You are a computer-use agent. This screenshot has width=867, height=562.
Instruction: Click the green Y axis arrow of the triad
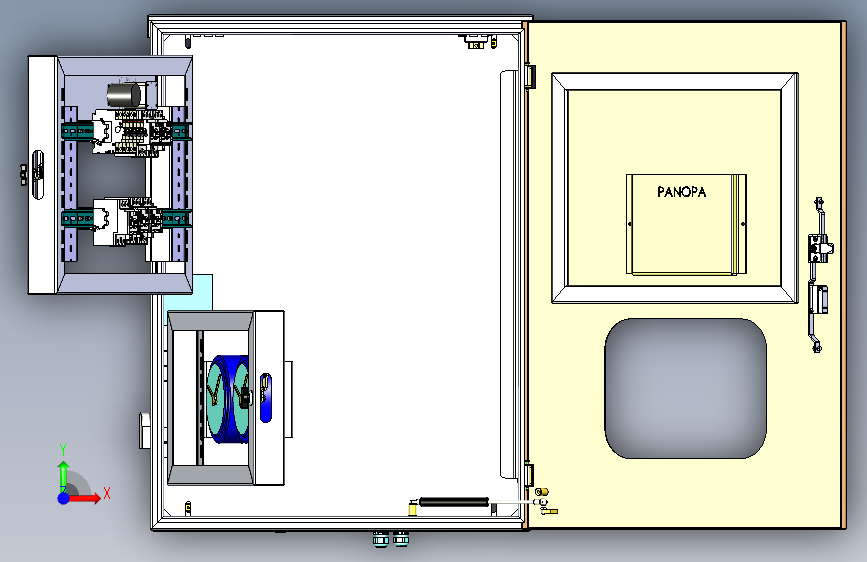pos(64,476)
